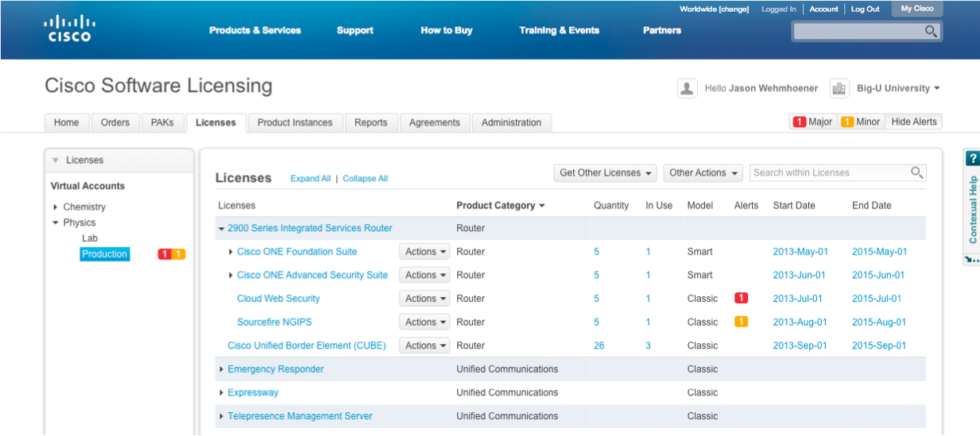Image resolution: width=980 pixels, height=436 pixels.
Task: Click the orange alert badge next to Production
Action: 179,254
